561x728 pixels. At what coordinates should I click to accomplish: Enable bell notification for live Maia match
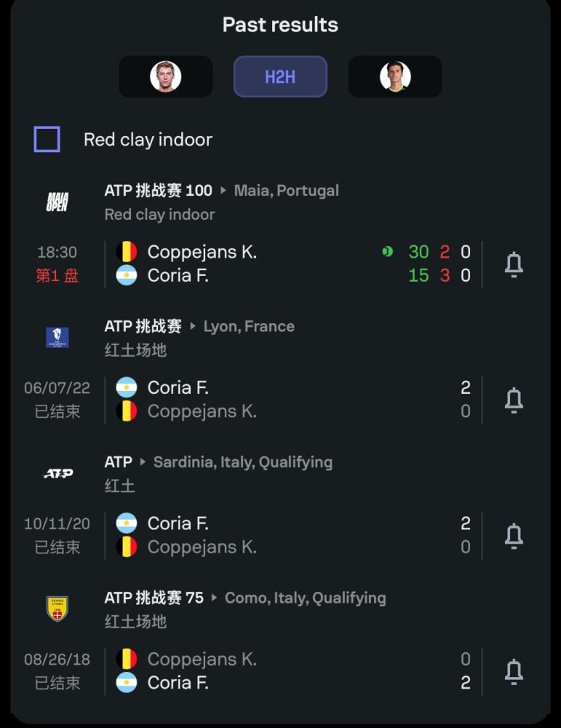tap(514, 265)
